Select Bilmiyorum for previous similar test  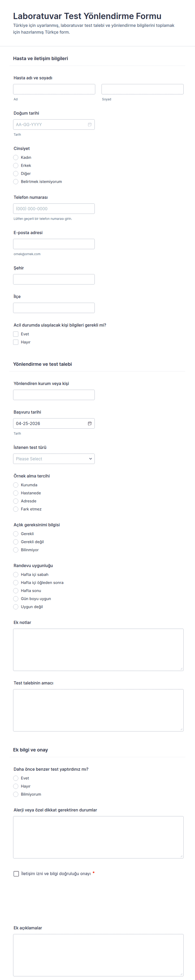[16, 794]
